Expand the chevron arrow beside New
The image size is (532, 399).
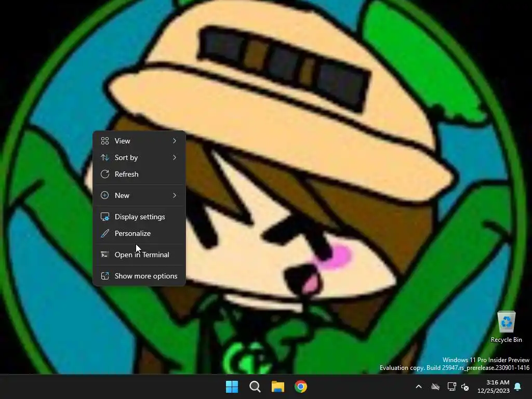(175, 195)
